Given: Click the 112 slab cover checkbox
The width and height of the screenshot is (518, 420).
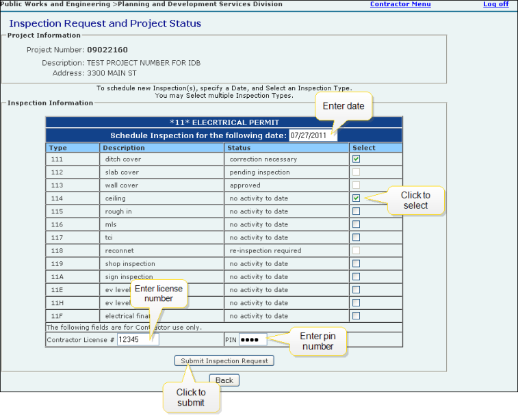Looking at the screenshot, I should [x=356, y=172].
